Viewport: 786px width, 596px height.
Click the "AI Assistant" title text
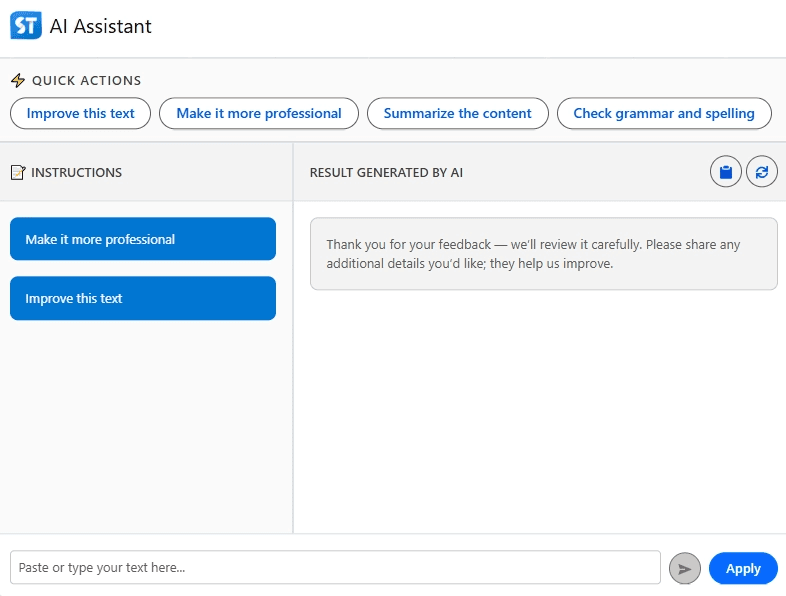pos(101,27)
